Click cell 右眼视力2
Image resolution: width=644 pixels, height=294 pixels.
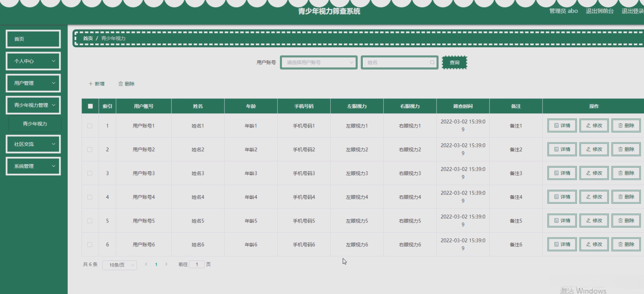point(410,149)
